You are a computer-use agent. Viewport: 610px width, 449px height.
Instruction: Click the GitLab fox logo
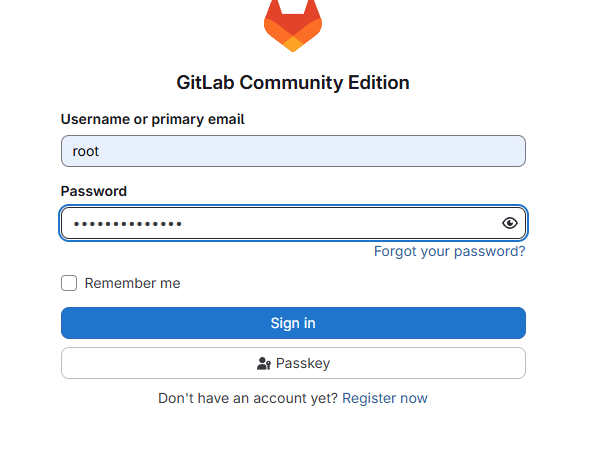click(x=293, y=25)
